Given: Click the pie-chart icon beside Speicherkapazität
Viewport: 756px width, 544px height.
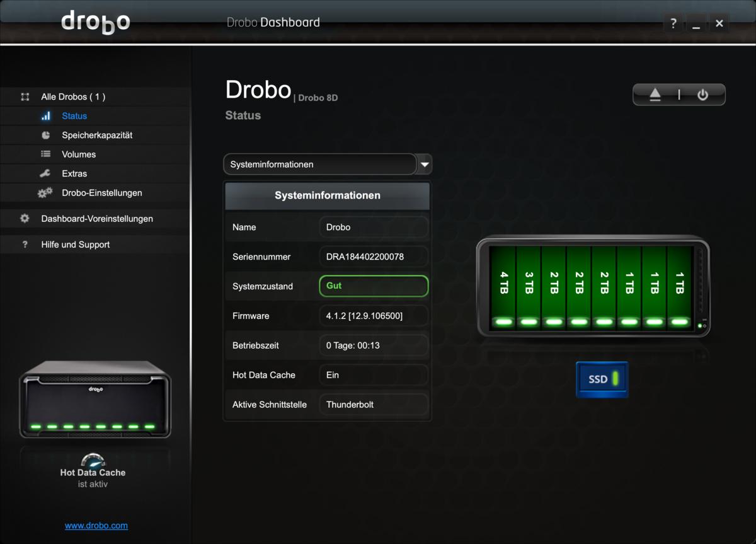Looking at the screenshot, I should coord(45,135).
